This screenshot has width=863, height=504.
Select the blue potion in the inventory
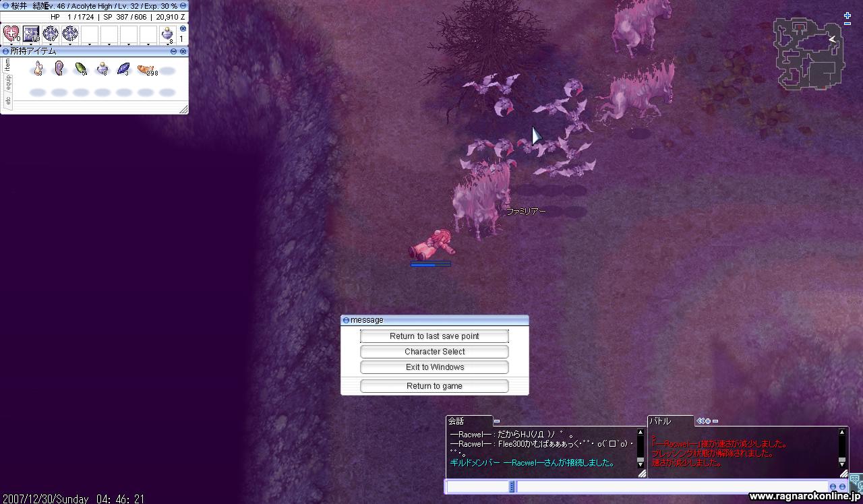tap(102, 68)
